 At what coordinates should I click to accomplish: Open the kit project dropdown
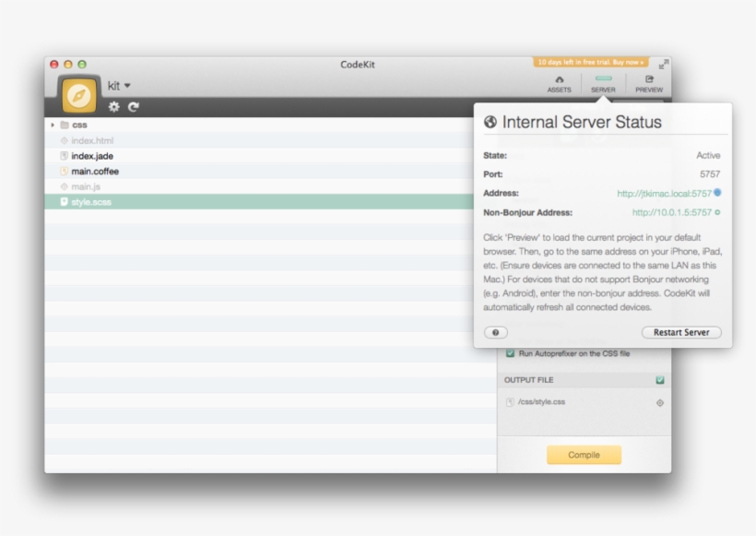(x=119, y=86)
